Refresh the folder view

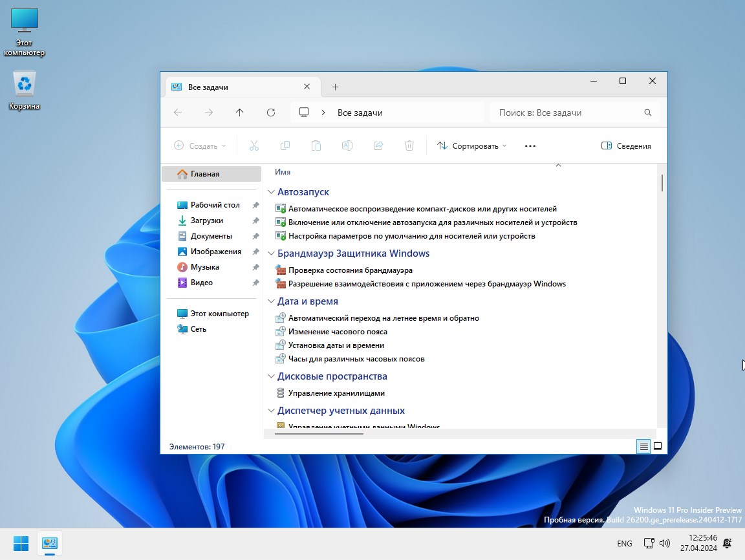(271, 113)
